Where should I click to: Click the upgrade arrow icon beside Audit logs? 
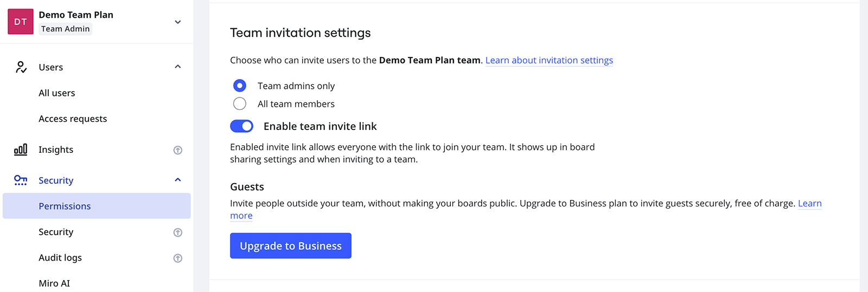click(177, 258)
